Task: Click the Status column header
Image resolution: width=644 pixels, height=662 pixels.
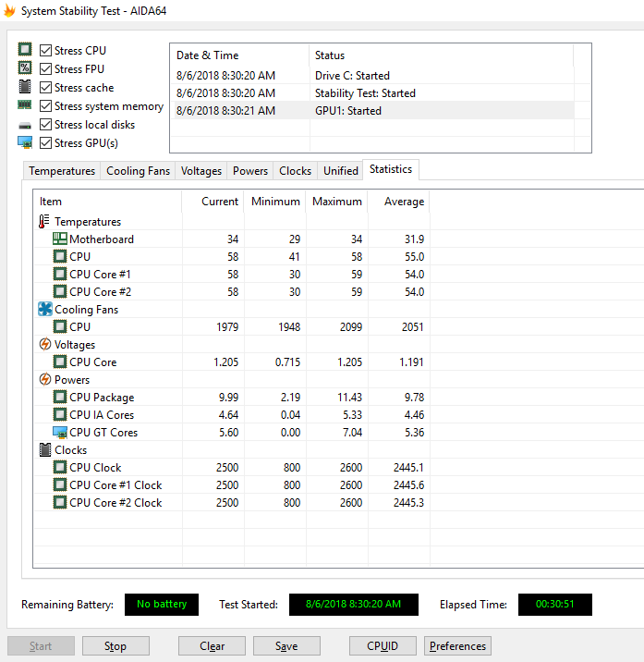Action: 441,55
